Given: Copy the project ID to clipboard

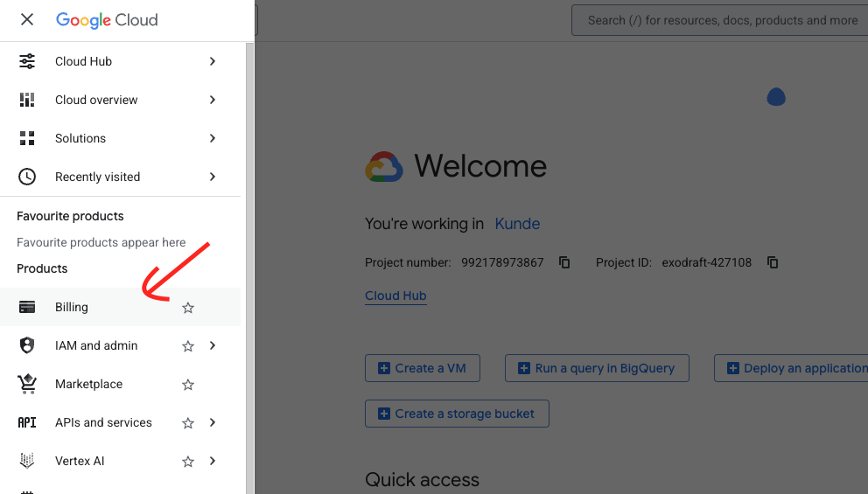Looking at the screenshot, I should 773,262.
